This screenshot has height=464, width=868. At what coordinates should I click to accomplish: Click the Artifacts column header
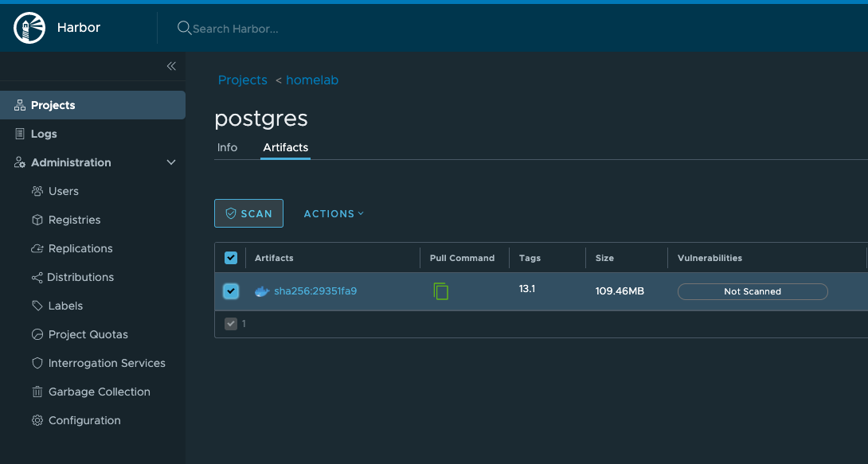pyautogui.click(x=274, y=259)
